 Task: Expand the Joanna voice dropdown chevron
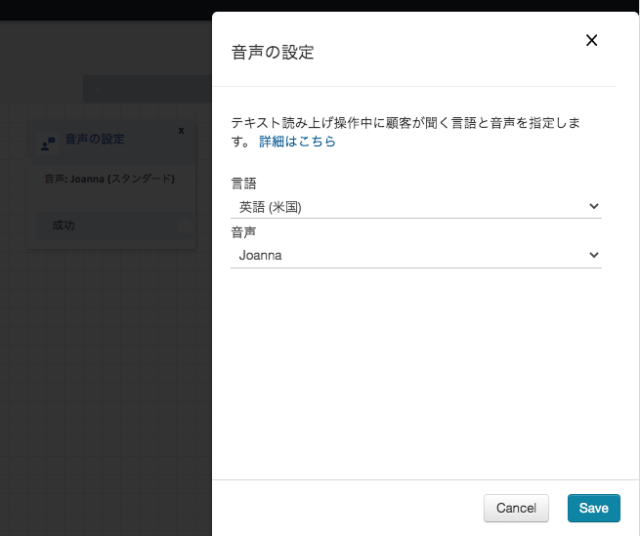coord(594,255)
